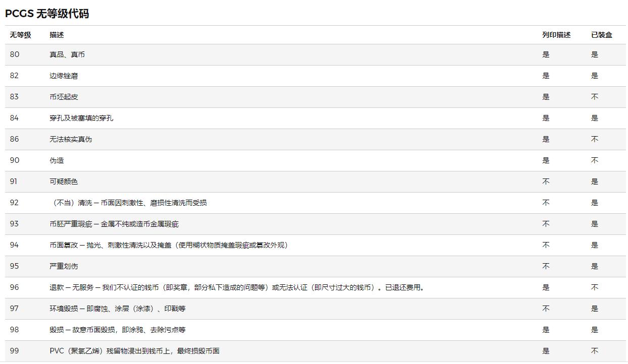
Task: Click 不 in 已装盒 for code 83
Action: coord(594,97)
